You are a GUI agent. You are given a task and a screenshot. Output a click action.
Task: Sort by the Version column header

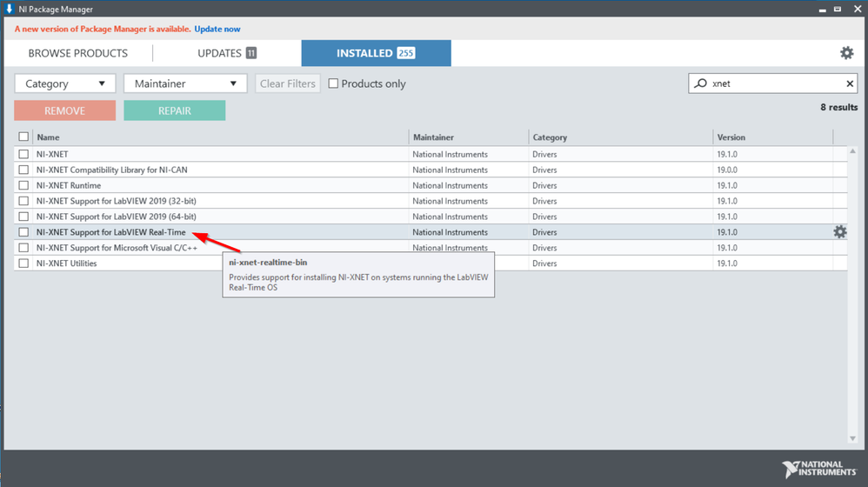(x=731, y=137)
